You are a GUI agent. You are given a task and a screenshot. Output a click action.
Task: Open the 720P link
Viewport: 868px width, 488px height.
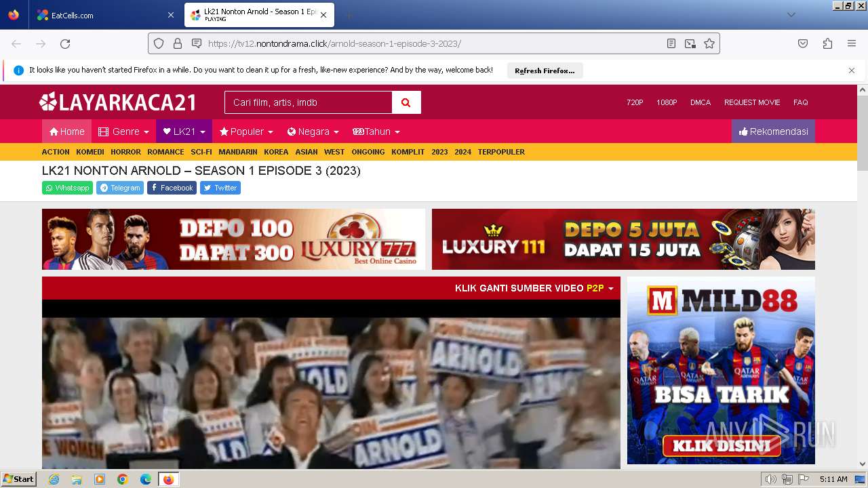[x=635, y=102]
